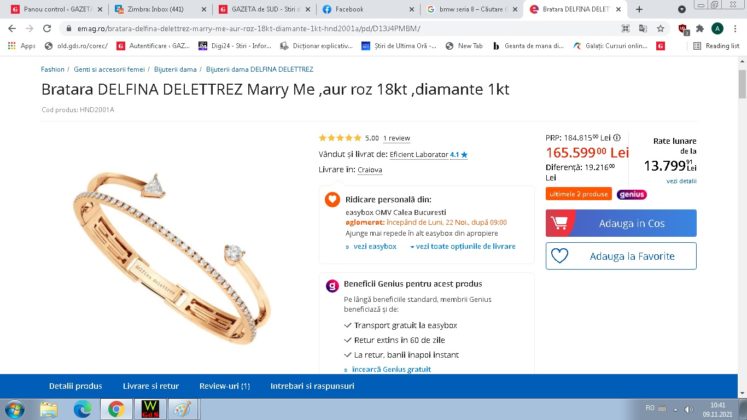Change delivery city Craiova
This screenshot has height=420, width=747.
(x=370, y=170)
